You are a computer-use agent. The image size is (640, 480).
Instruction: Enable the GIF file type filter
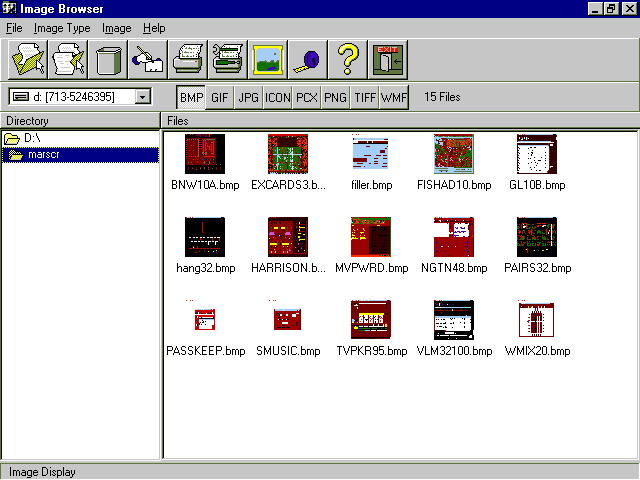click(220, 97)
